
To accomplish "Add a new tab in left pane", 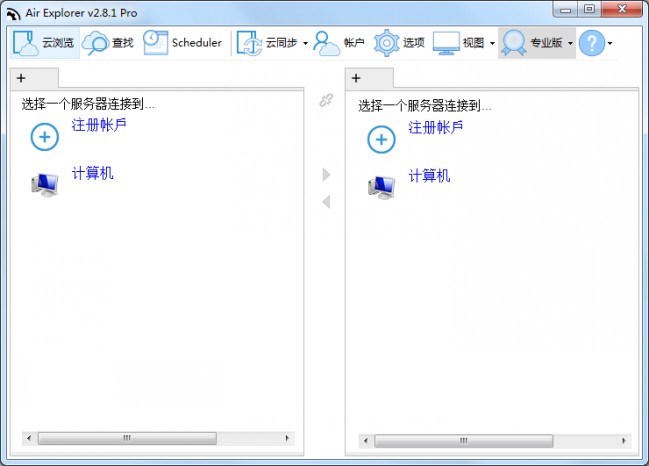I will coord(21,78).
